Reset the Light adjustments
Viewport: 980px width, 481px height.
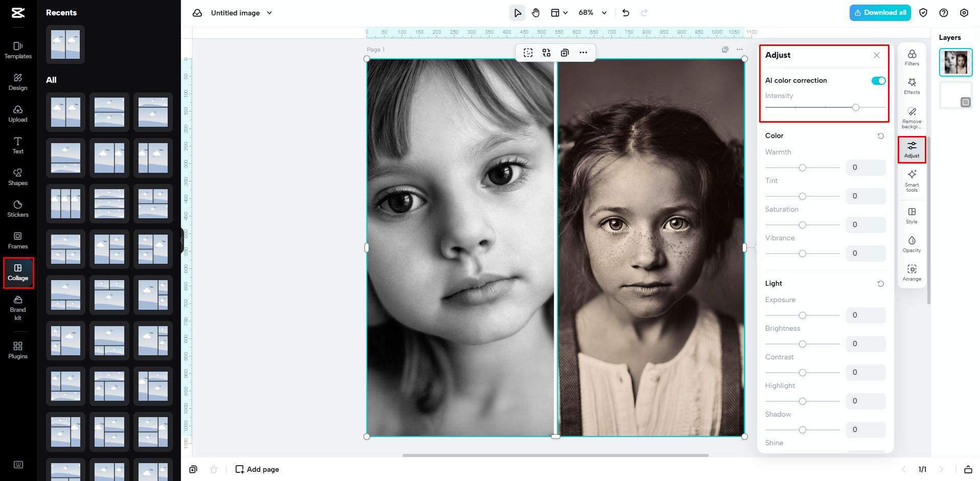coord(880,283)
